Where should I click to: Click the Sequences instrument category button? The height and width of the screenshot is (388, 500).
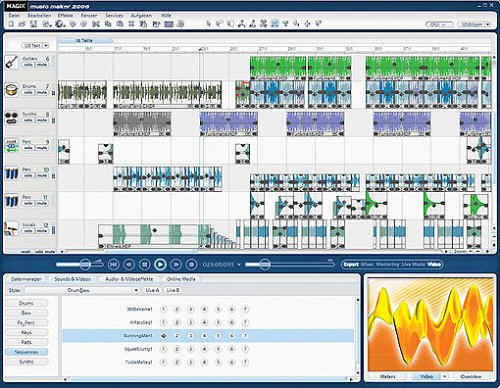tap(26, 352)
